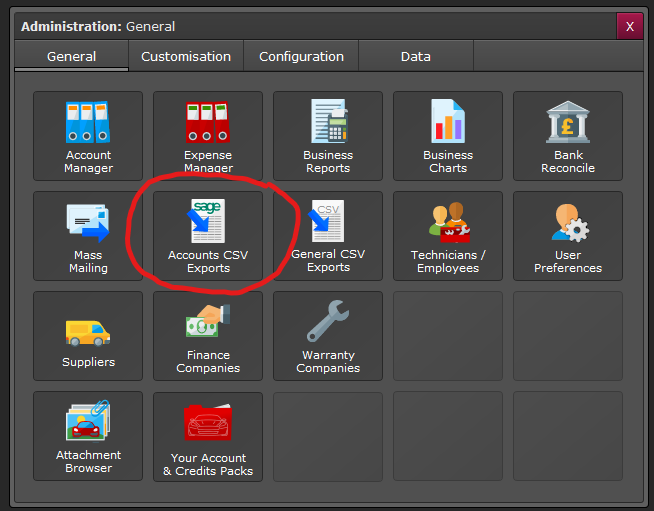Switch to the Configuration tab

point(301,56)
